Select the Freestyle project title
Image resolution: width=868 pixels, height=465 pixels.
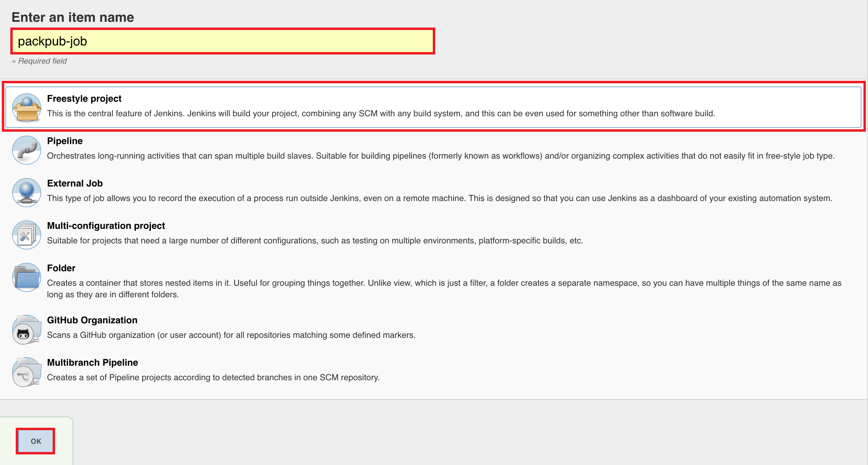coord(84,98)
